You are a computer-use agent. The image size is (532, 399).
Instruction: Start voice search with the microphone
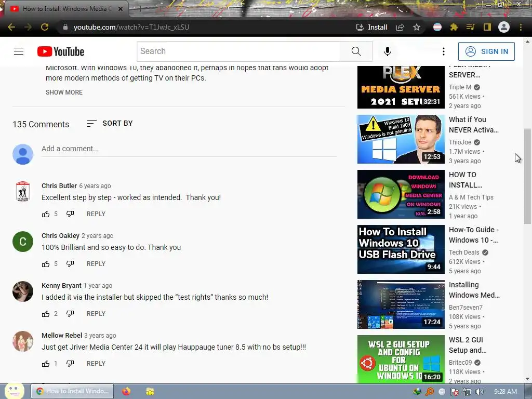point(388,51)
